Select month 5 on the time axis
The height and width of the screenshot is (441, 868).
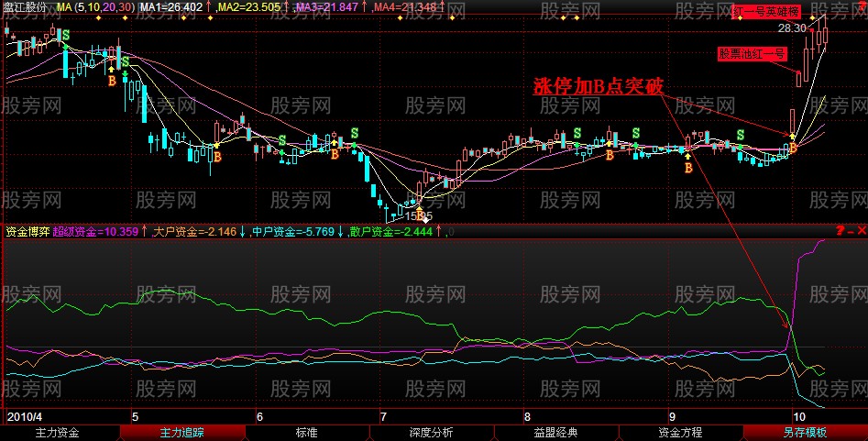click(135, 416)
